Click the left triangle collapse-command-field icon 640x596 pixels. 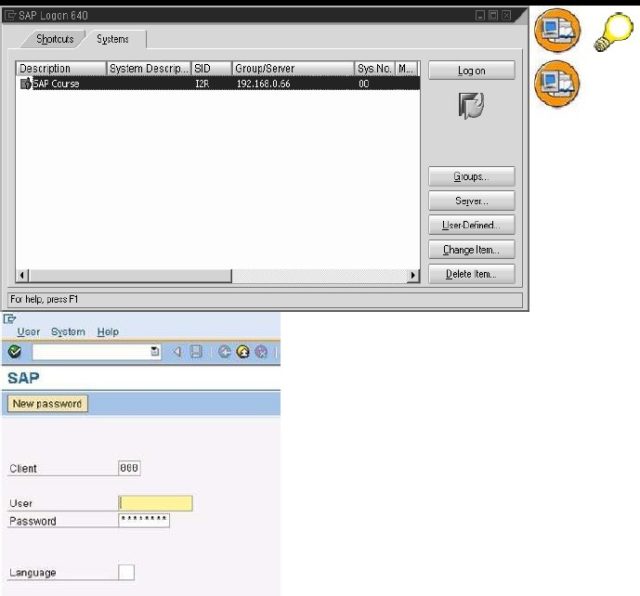(177, 351)
